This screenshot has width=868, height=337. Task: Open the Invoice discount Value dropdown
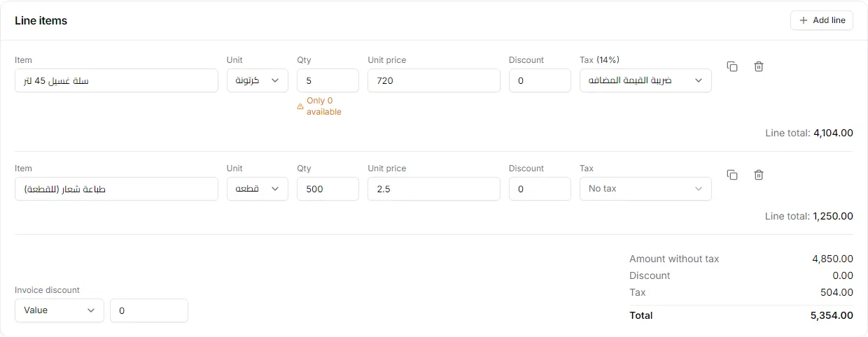(x=59, y=310)
